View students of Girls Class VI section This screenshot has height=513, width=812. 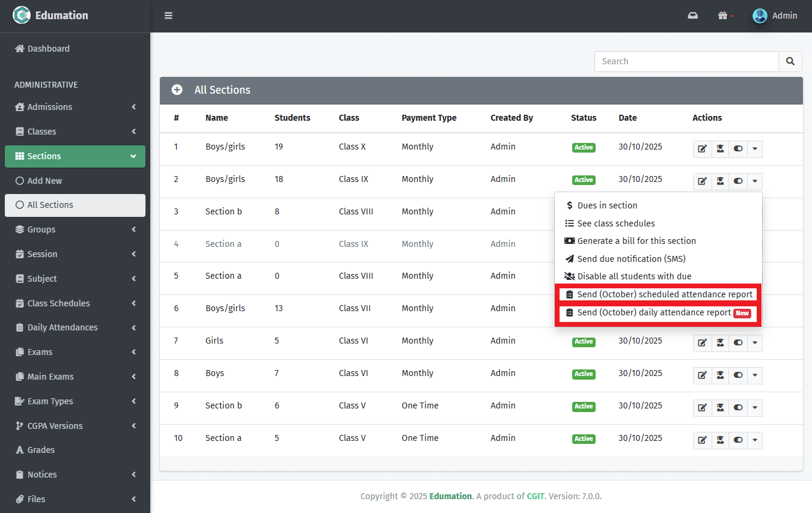[x=720, y=343]
